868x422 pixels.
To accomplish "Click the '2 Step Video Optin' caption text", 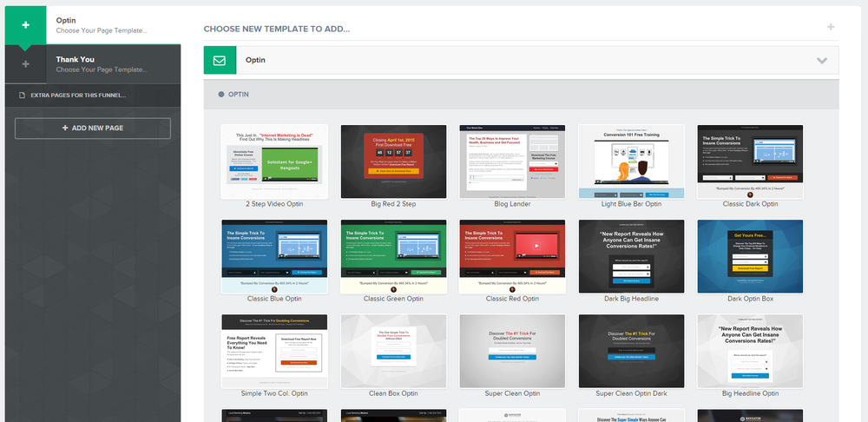I will (274, 204).
